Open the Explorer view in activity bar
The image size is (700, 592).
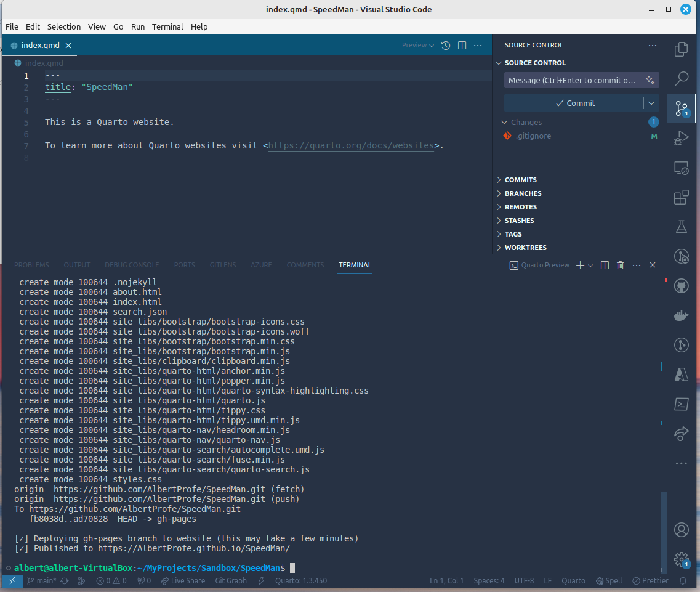(682, 49)
